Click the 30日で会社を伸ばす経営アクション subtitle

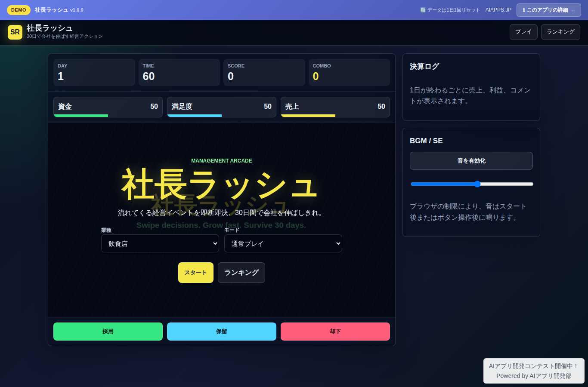click(x=65, y=37)
